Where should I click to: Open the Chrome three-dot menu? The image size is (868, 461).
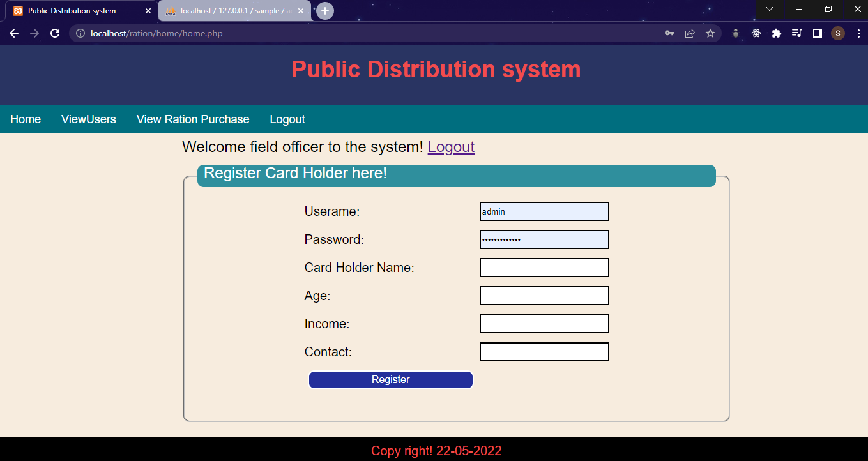pos(858,33)
